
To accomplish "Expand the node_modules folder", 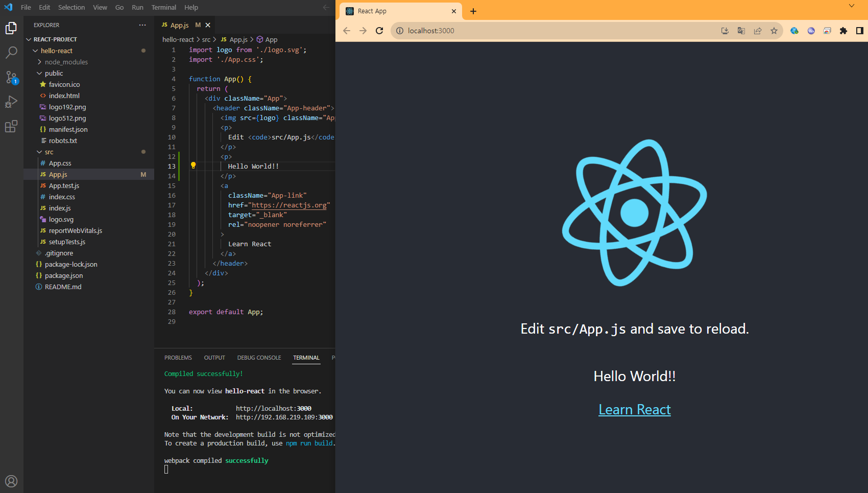I will [x=39, y=62].
